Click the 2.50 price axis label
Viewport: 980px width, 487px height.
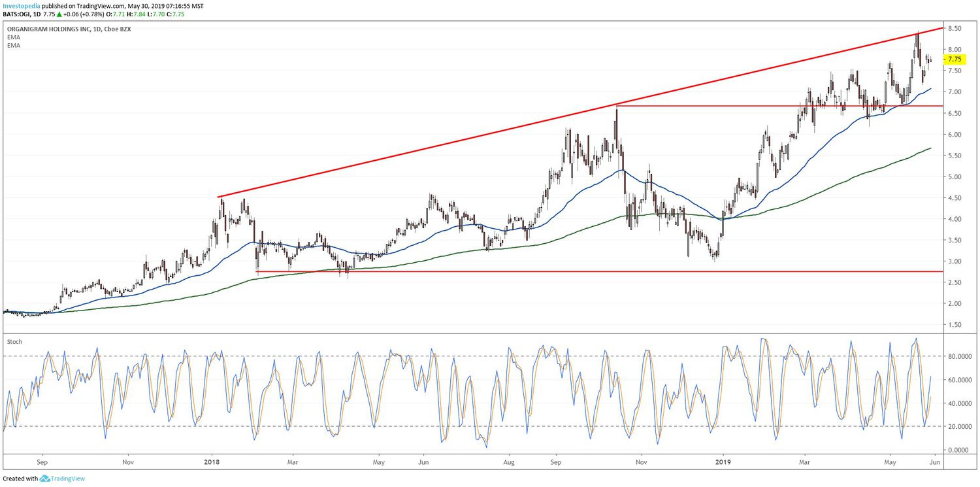point(954,282)
